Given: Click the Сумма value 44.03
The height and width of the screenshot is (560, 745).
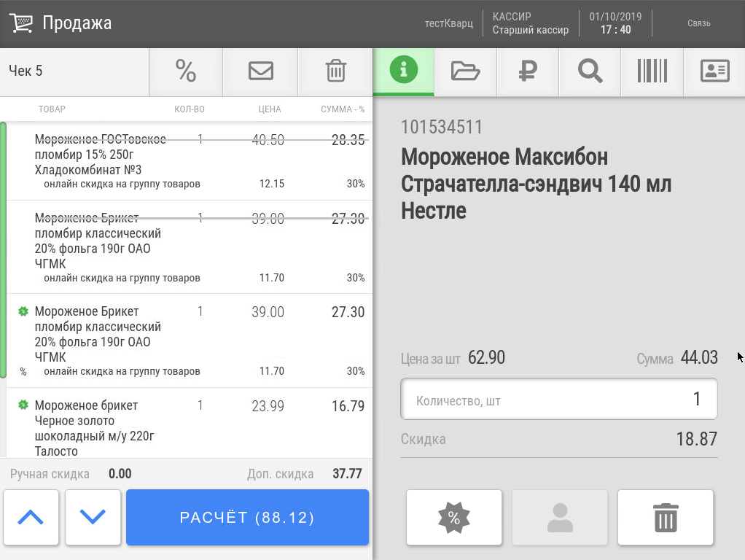Looking at the screenshot, I should 699,357.
